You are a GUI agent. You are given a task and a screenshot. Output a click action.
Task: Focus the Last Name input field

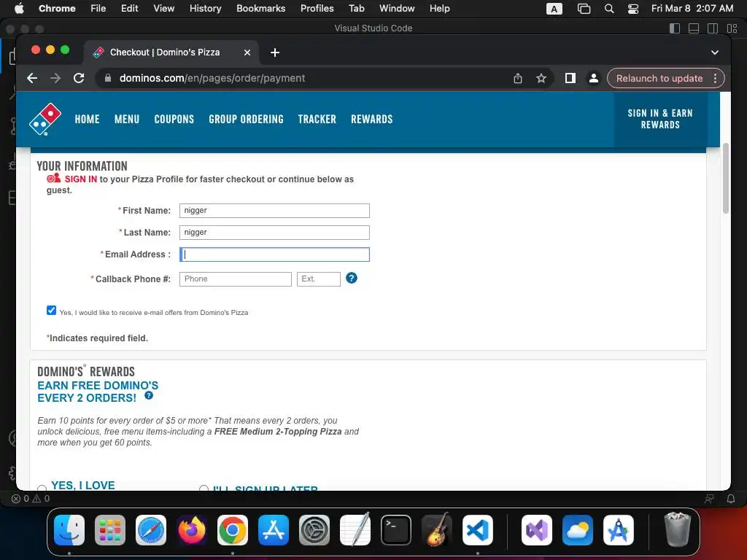click(x=274, y=233)
